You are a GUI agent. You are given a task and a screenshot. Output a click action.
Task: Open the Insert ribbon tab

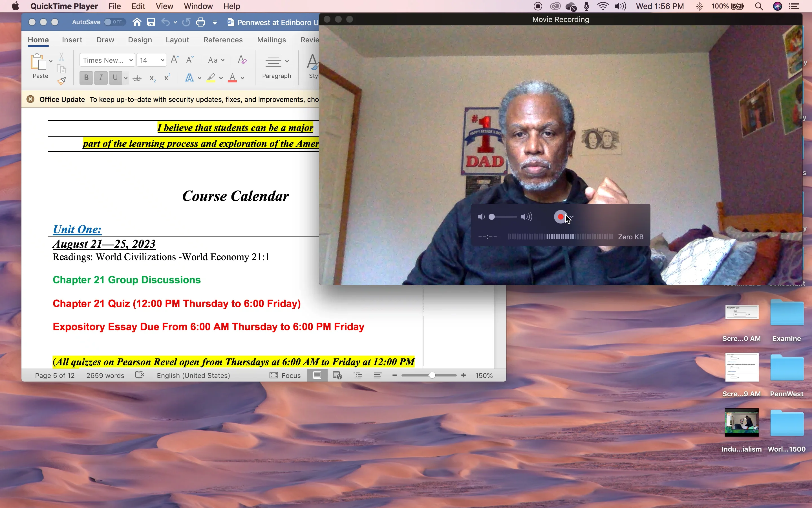coord(72,40)
